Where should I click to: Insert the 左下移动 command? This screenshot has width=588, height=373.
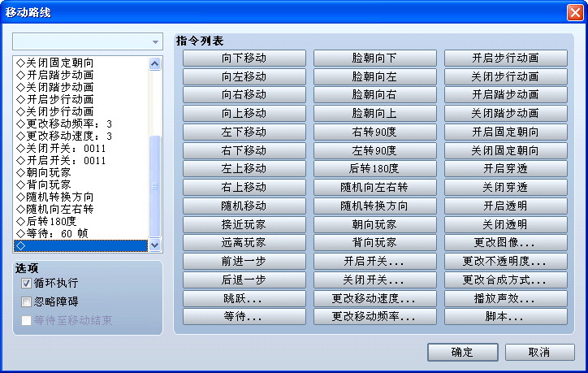point(244,132)
